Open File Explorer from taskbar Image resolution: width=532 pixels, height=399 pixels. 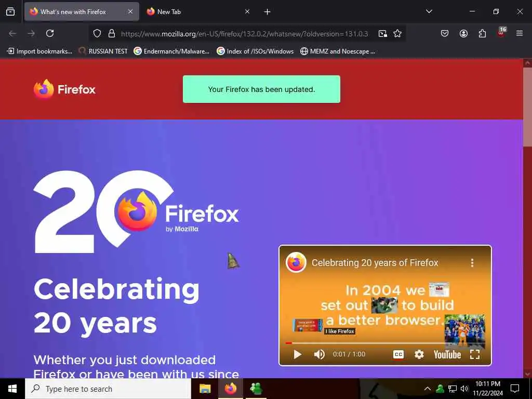click(205, 389)
